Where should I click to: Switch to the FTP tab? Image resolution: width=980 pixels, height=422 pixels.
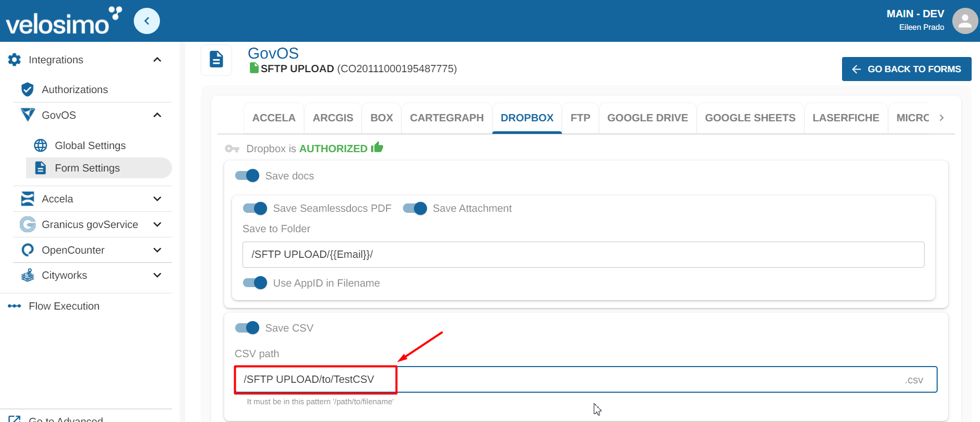[581, 118]
